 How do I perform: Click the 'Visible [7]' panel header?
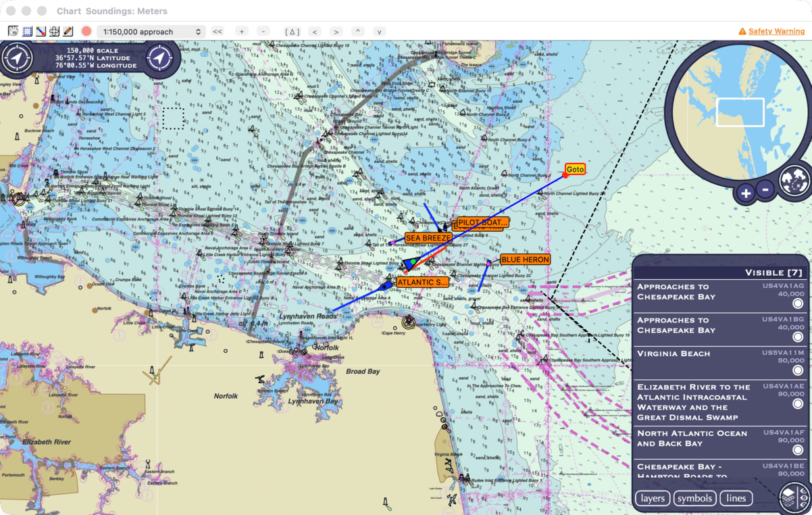[720, 272]
